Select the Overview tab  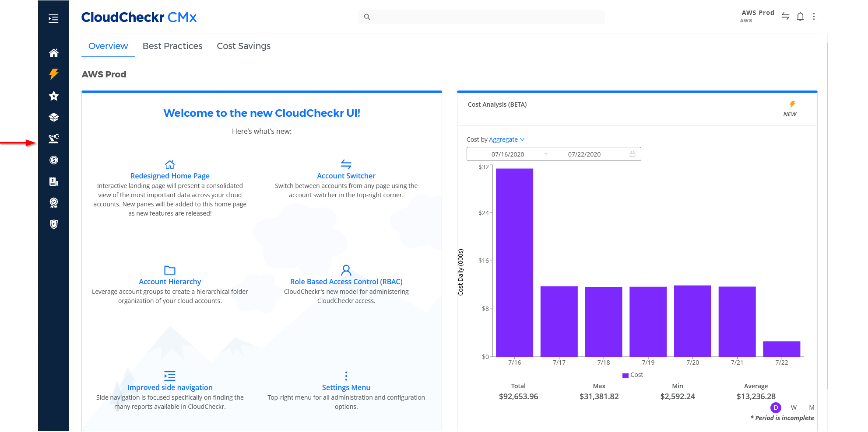pos(108,46)
